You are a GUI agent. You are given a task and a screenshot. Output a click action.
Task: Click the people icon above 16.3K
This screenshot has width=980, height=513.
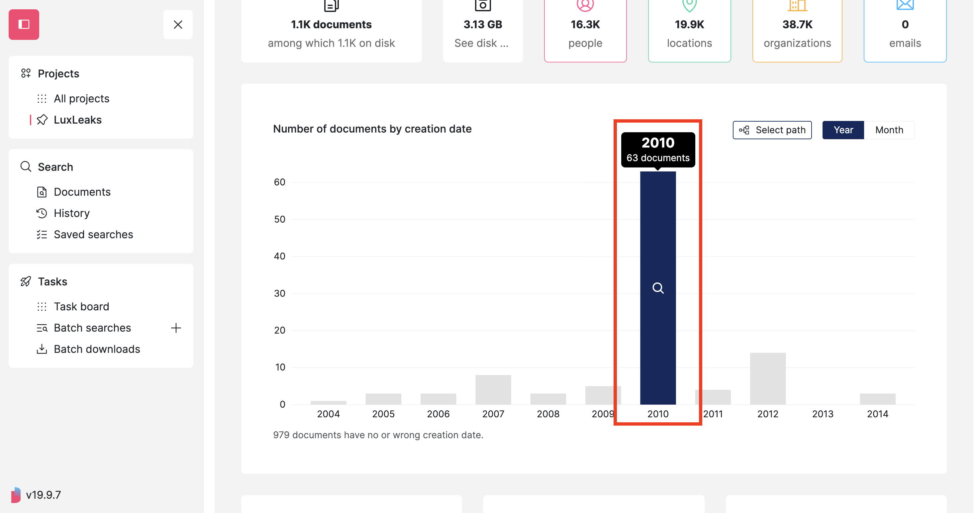click(585, 5)
